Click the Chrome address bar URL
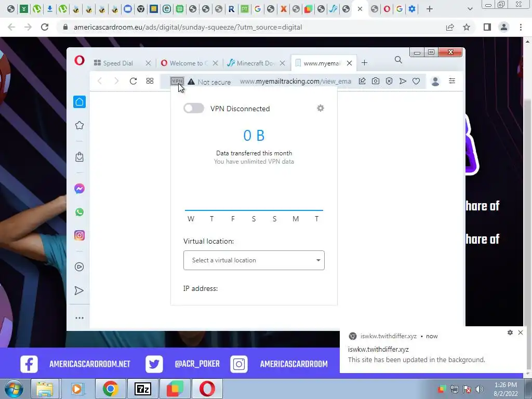532x399 pixels. (x=188, y=27)
